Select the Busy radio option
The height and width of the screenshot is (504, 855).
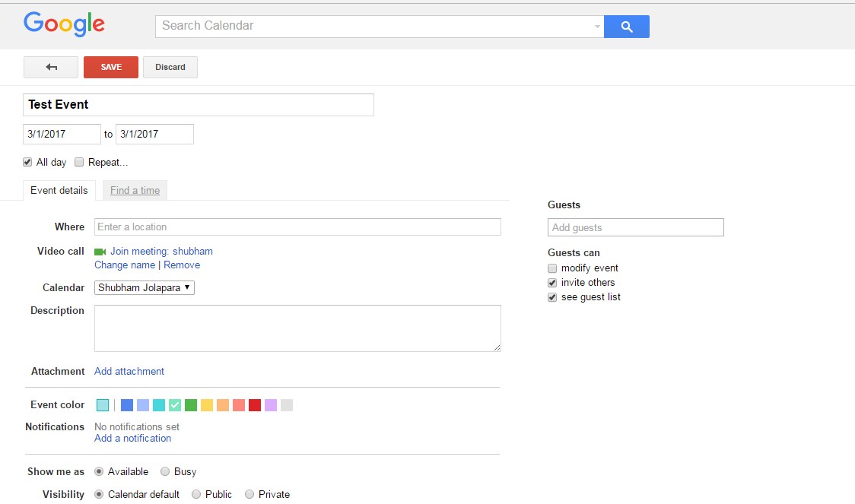pyautogui.click(x=165, y=472)
